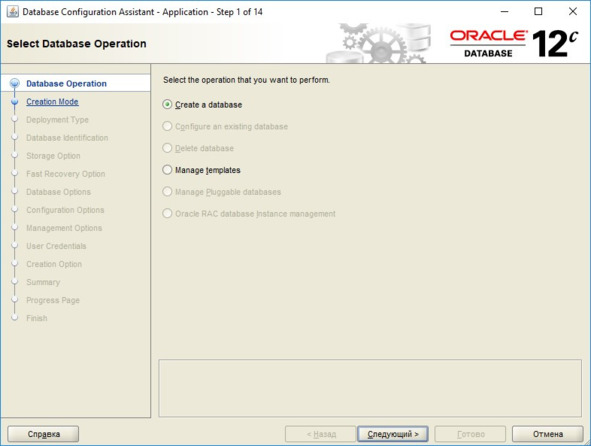
Task: Click the Отмена (Cancel) button
Action: 548,434
